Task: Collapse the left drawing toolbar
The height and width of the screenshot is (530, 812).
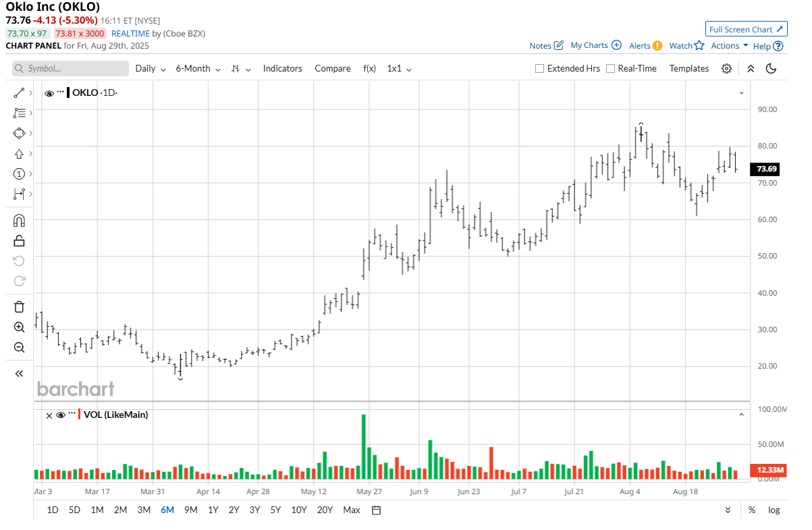Action: click(19, 373)
